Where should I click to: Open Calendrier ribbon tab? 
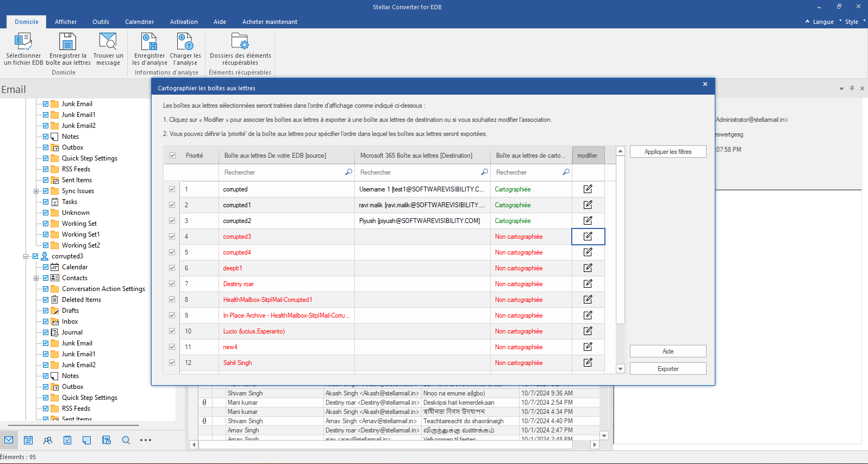pos(139,22)
